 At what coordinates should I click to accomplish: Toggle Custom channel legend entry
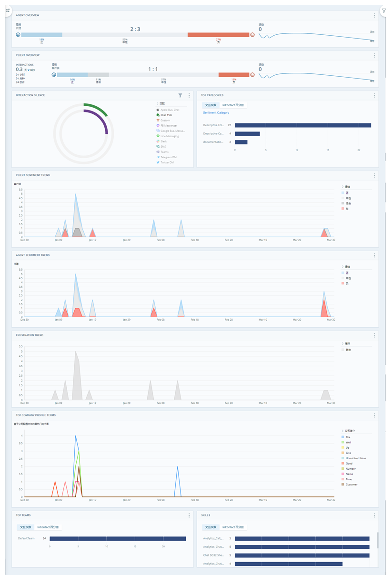click(163, 120)
